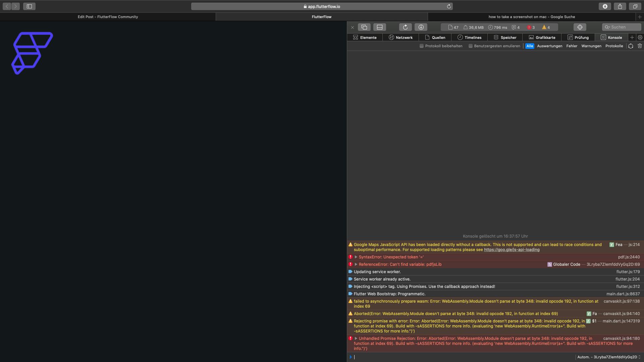Toggle Benutzergesten emulieren checkbox

471,46
